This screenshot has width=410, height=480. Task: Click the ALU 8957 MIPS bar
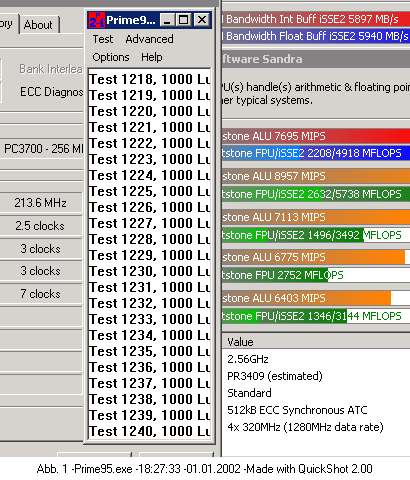316,176
